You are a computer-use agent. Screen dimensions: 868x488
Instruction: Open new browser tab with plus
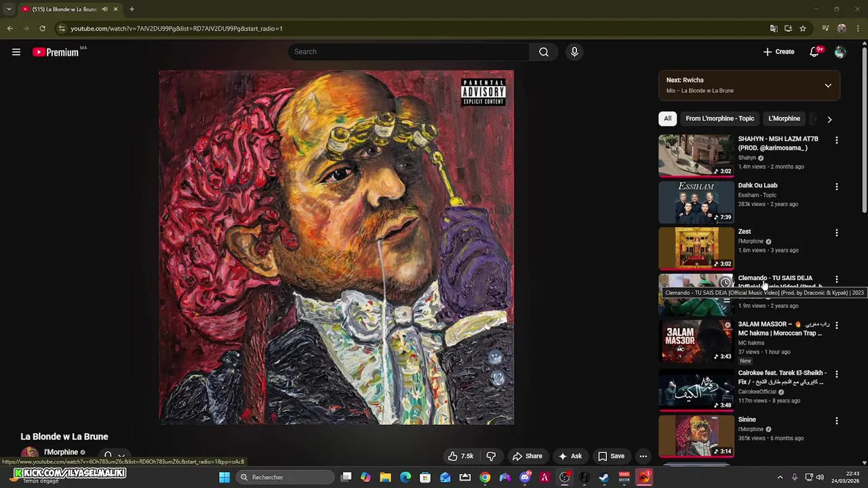(x=132, y=9)
